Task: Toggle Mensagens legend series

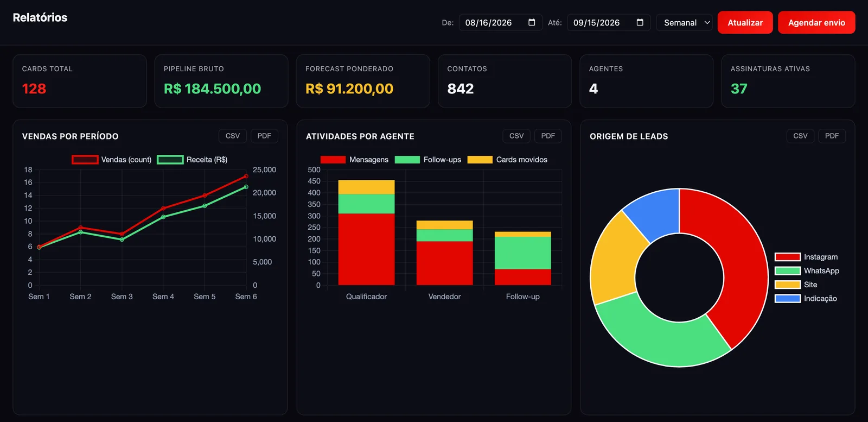Action: 354,160
